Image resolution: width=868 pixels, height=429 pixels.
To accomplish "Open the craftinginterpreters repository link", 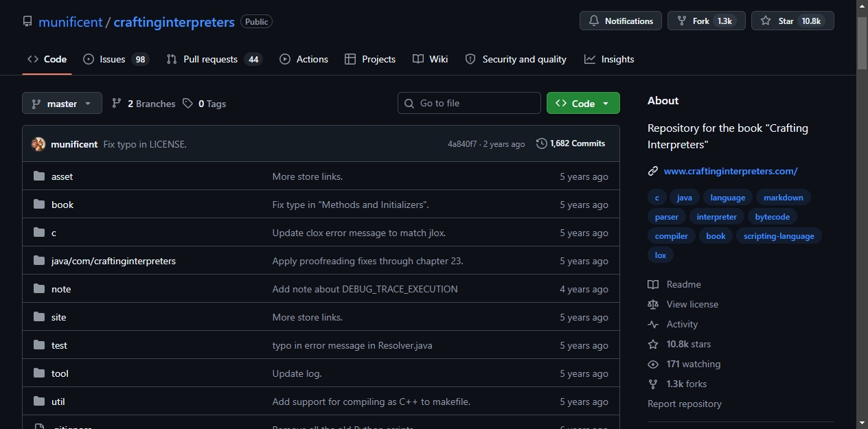I will pos(174,22).
